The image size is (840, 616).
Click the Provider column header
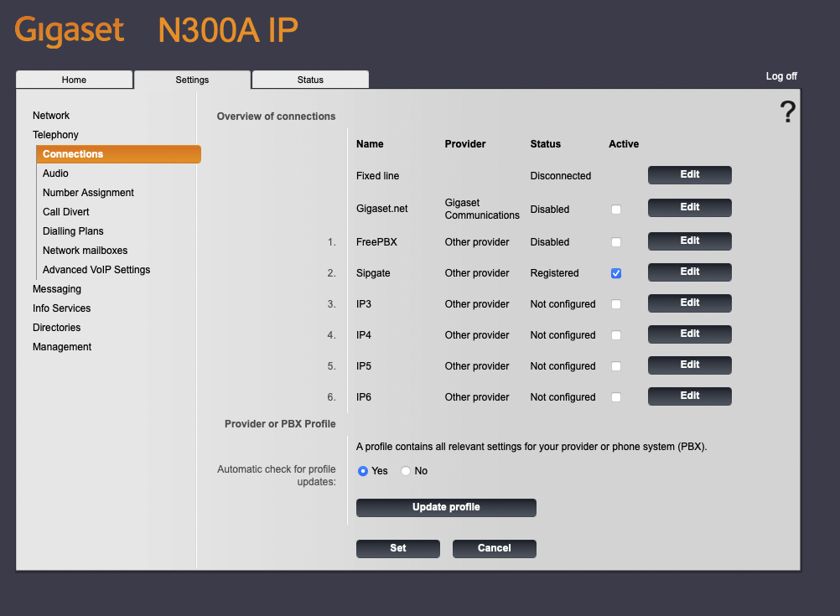coord(465,144)
